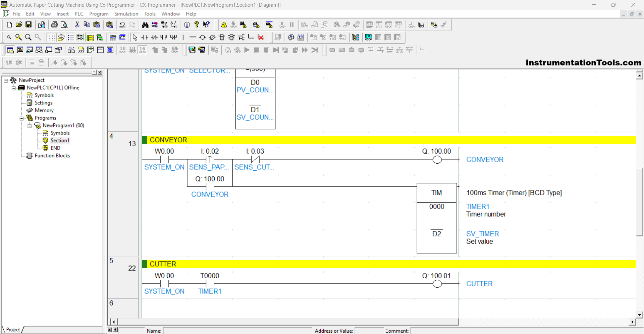Select Section1 in the project tree

[x=60, y=141]
